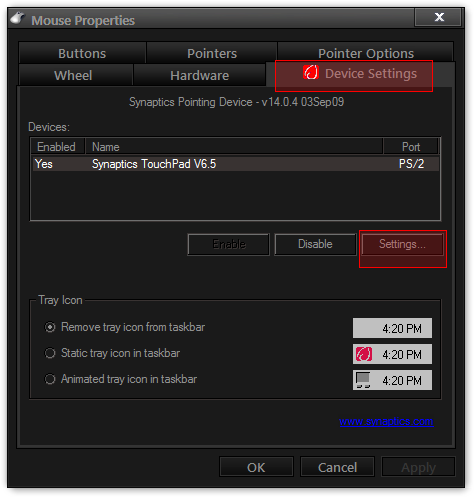Viewport: 474px width, 497px height.
Task: Click the Disable device button
Action: tap(315, 244)
